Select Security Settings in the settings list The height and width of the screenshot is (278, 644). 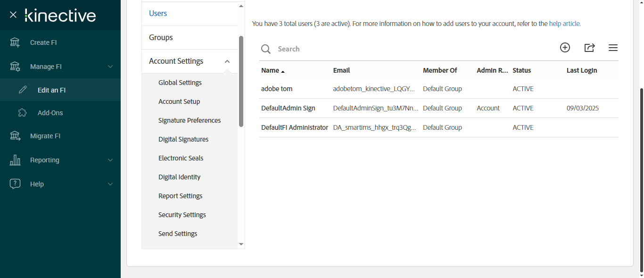click(182, 215)
